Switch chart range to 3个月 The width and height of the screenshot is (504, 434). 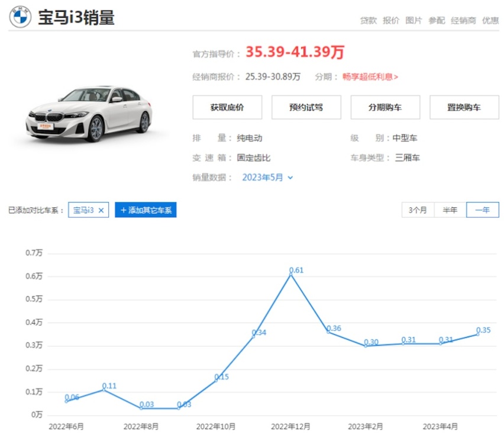point(418,210)
